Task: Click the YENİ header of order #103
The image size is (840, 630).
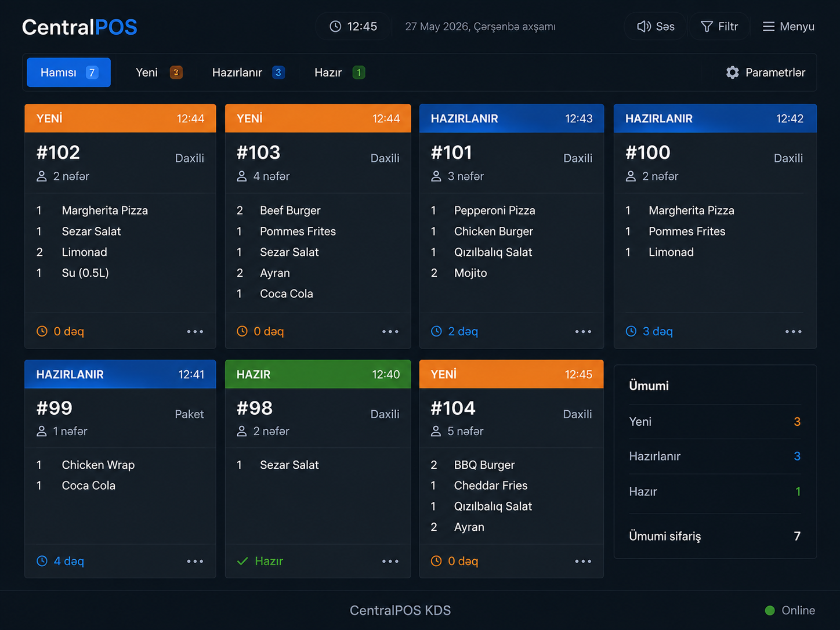Action: click(318, 118)
